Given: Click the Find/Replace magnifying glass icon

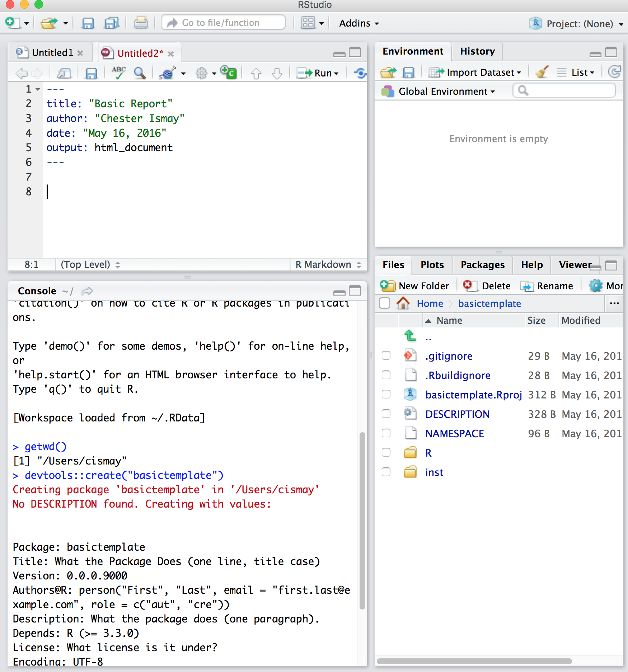Looking at the screenshot, I should tap(140, 73).
